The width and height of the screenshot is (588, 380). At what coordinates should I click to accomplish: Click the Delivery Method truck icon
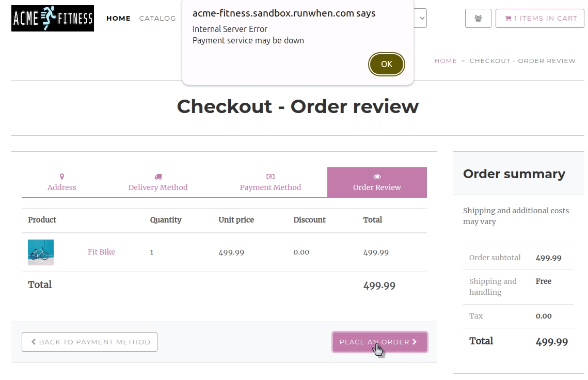158,177
